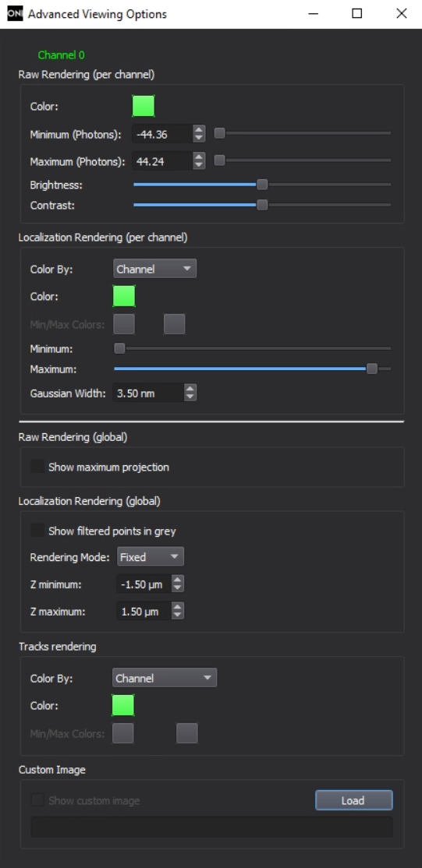Screen dimensions: 422x868
Task: Open Tracks rendering Color By dropdown
Action: point(164,678)
